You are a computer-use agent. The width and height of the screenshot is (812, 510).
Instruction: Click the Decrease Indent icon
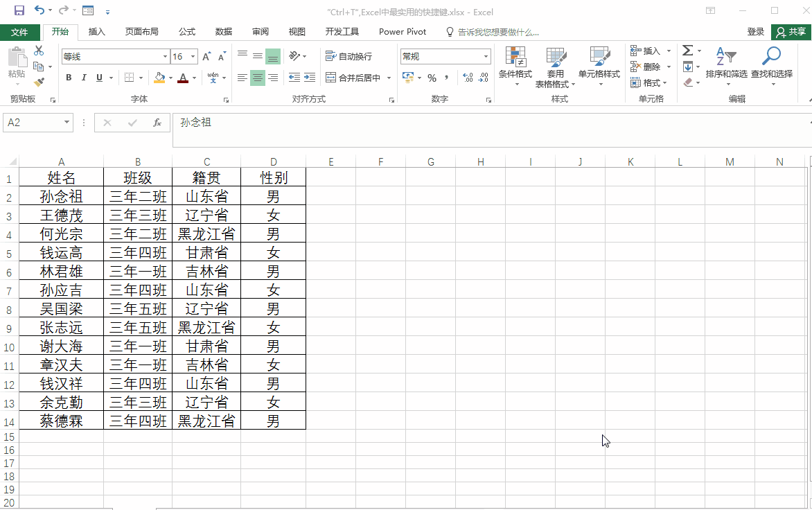point(294,78)
